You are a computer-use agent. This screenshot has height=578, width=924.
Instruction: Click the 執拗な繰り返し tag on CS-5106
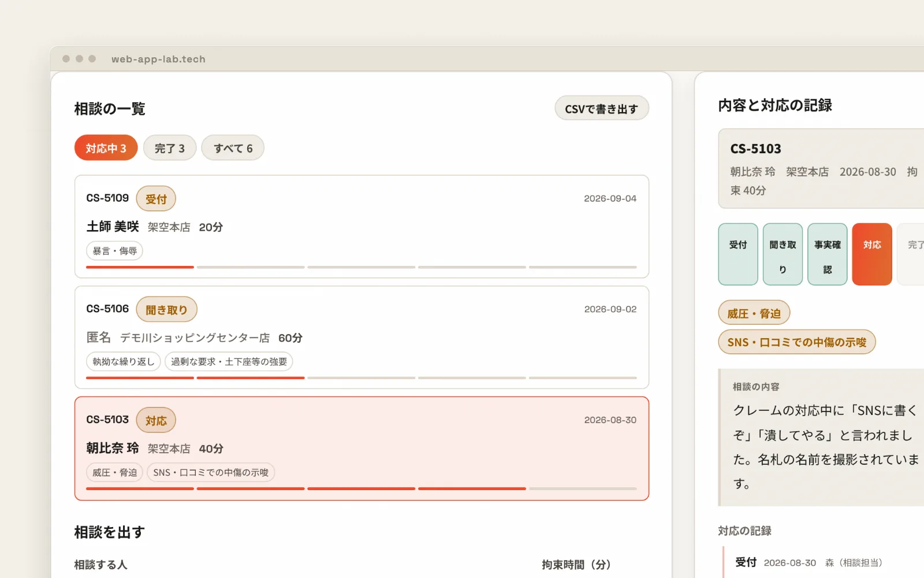[x=124, y=361]
